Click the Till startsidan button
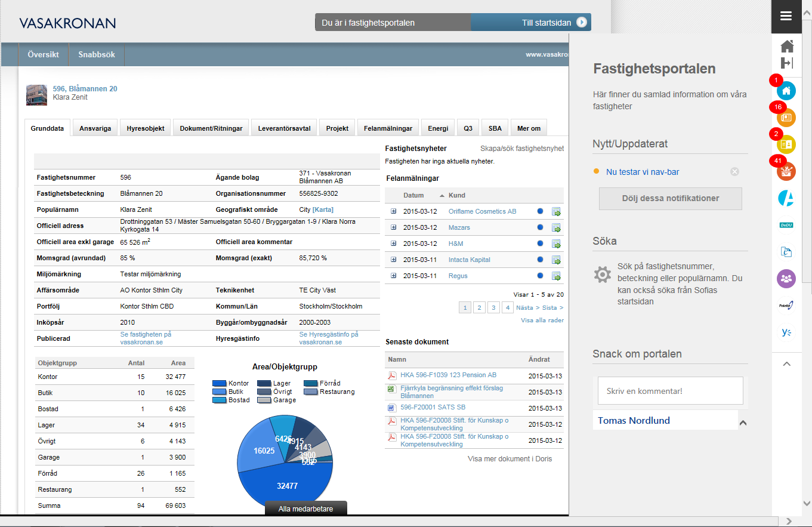 point(531,23)
